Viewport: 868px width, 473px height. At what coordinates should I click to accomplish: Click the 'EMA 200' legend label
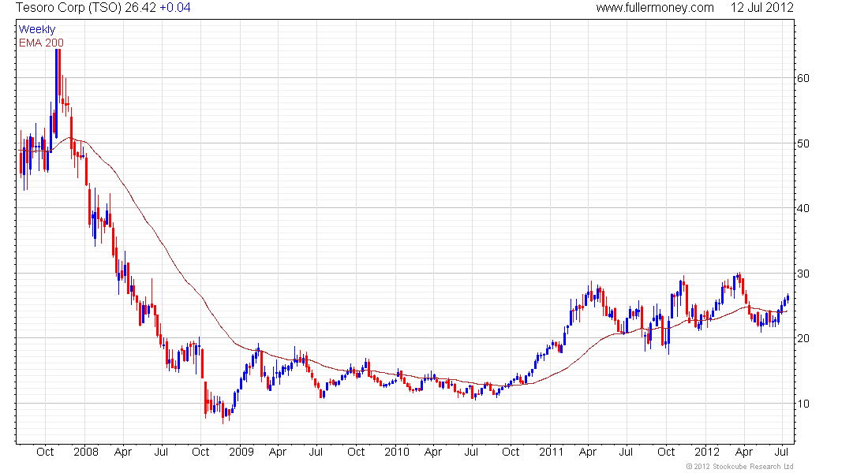(41, 43)
